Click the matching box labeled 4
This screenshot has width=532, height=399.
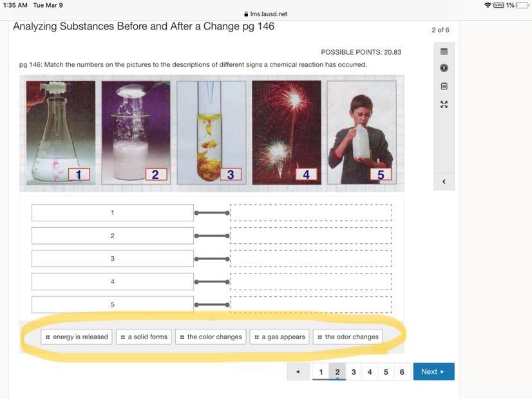click(113, 282)
